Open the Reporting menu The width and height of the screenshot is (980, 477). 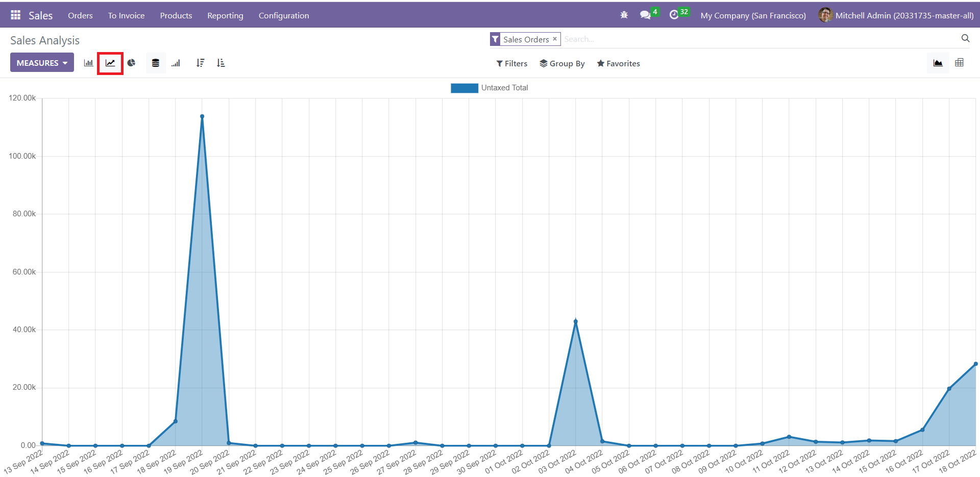pos(225,16)
